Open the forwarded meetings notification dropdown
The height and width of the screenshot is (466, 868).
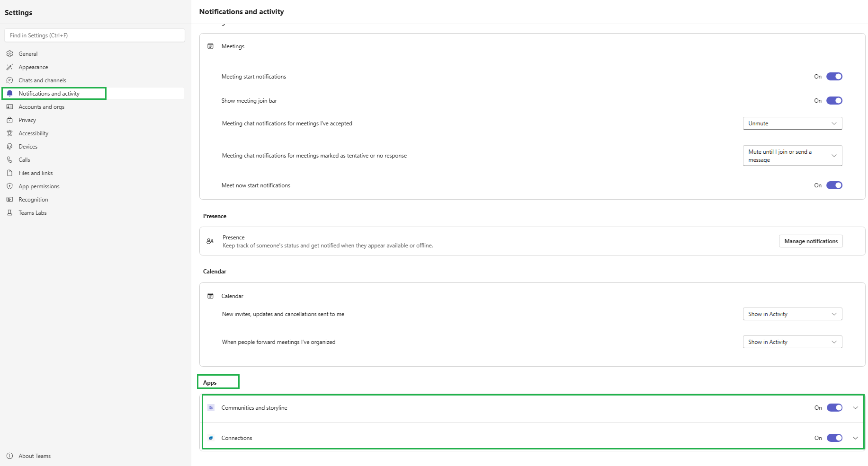(793, 342)
